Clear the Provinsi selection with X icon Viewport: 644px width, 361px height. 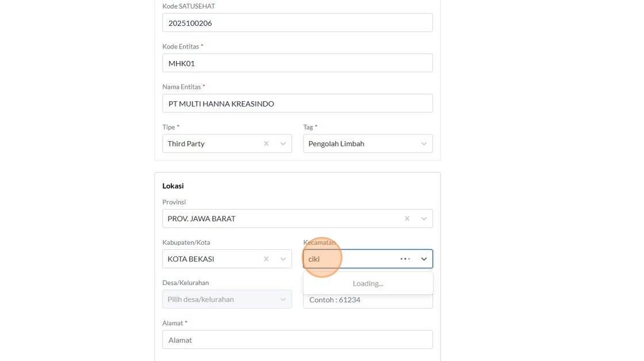407,218
